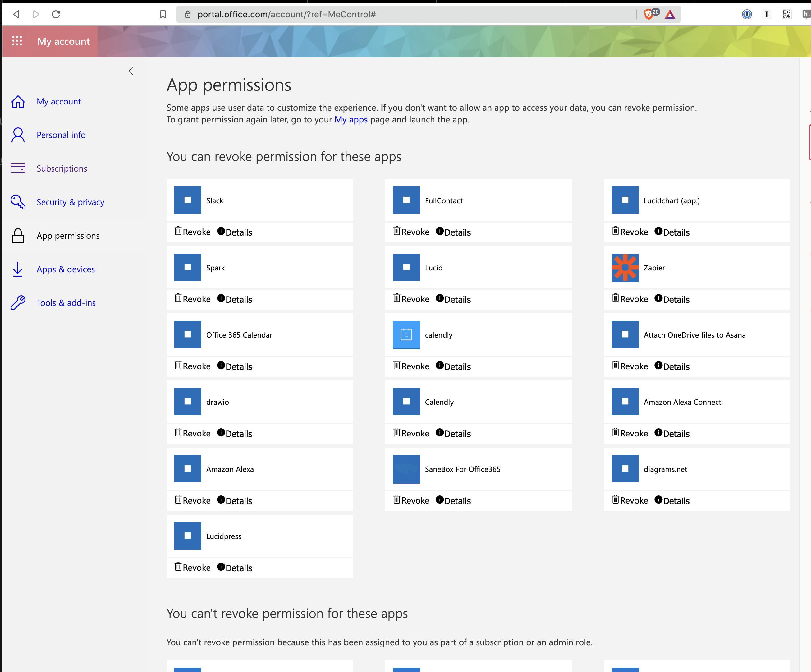The image size is (811, 672).
Task: View Details for Office 365 Calendar
Action: (234, 366)
